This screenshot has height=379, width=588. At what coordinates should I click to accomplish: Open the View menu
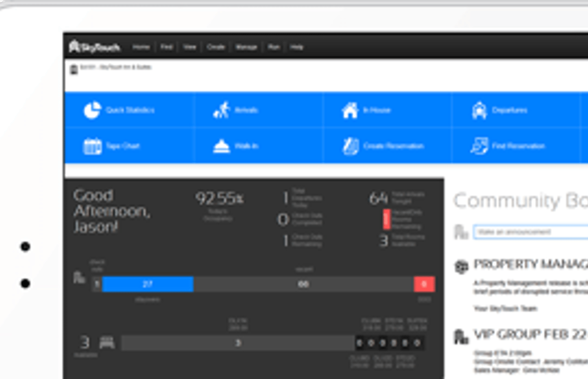click(190, 47)
